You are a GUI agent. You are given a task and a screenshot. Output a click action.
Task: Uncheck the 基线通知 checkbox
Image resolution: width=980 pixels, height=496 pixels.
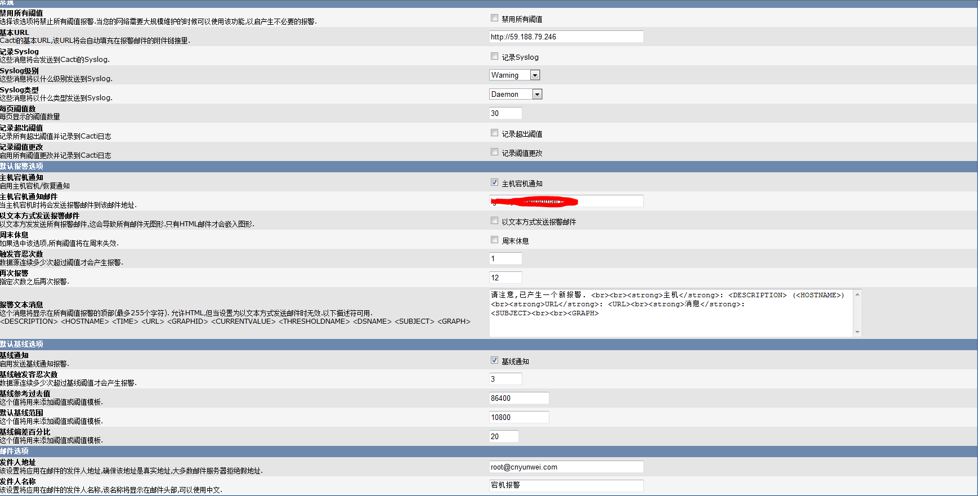tap(494, 360)
